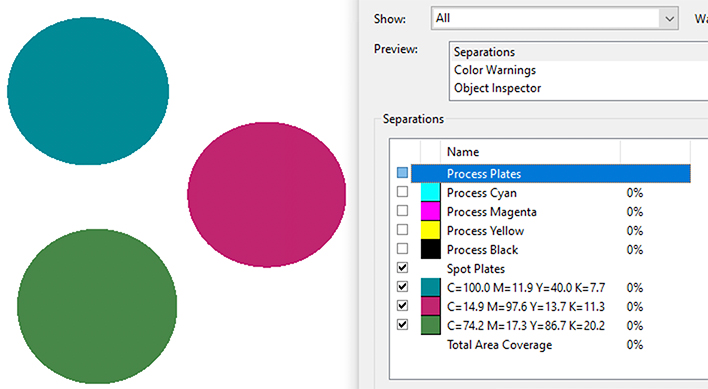The height and width of the screenshot is (389, 708).
Task: Toggle the Process Plates checkbox
Action: point(402,173)
